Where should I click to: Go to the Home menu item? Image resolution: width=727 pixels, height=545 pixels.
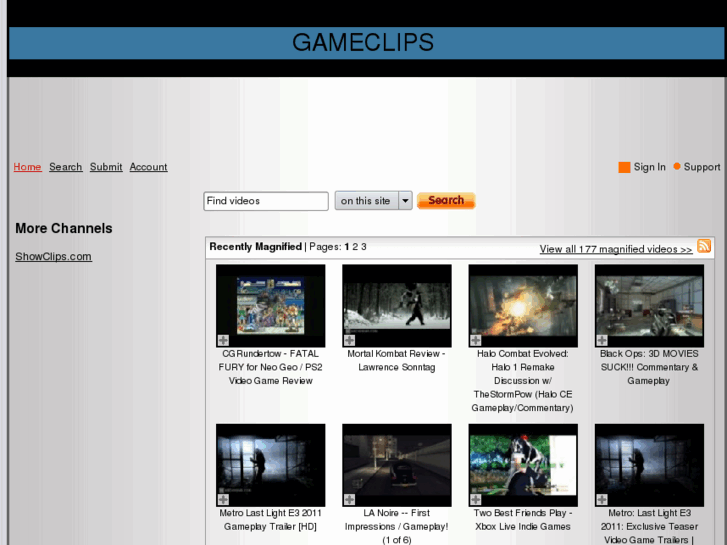coord(27,167)
